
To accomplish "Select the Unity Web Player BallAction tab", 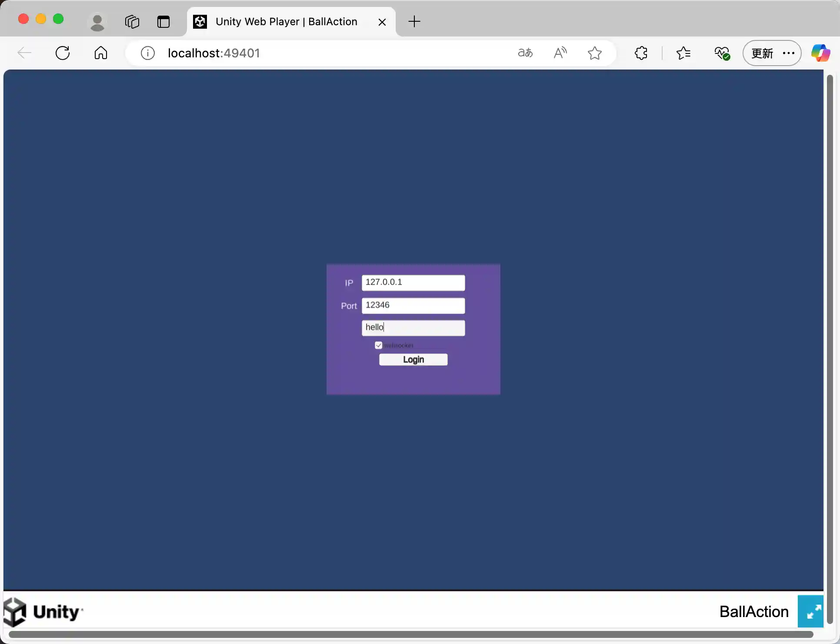I will point(287,21).
